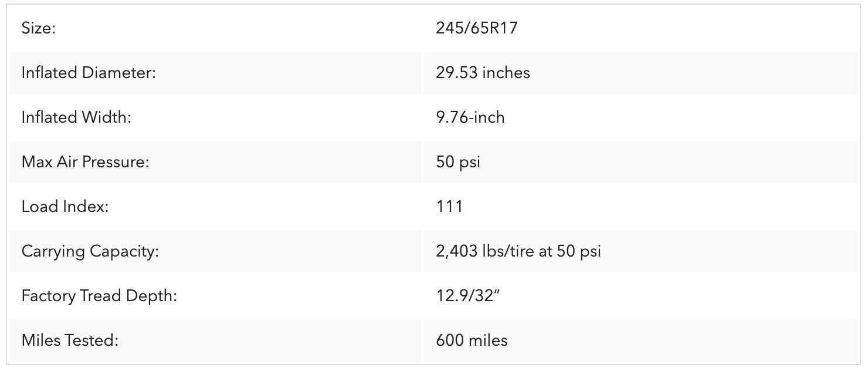The image size is (868, 371).
Task: Select the 50 psi pressure value
Action: click(458, 162)
